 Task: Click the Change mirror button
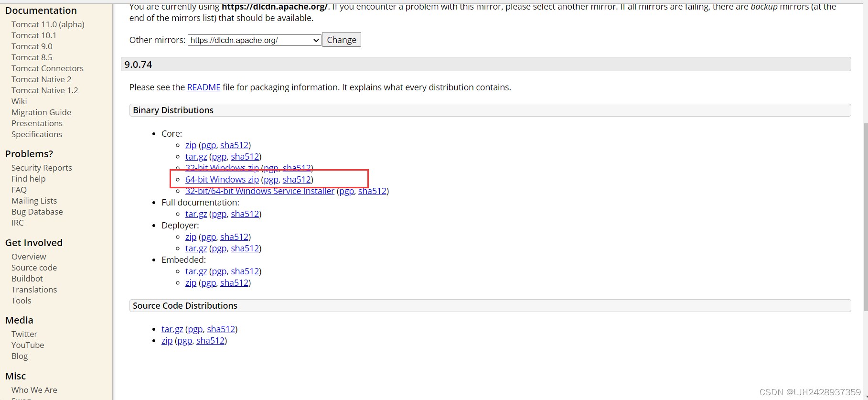[342, 40]
